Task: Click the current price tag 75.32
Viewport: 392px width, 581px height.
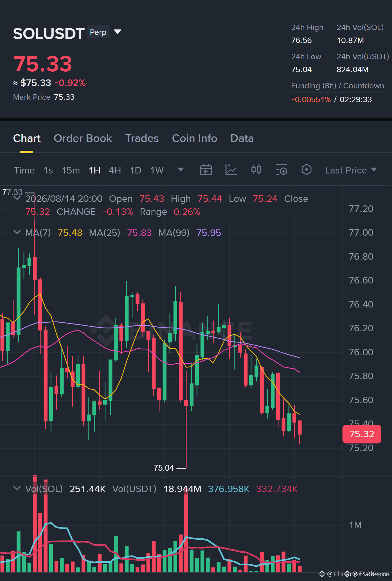Action: pyautogui.click(x=362, y=434)
